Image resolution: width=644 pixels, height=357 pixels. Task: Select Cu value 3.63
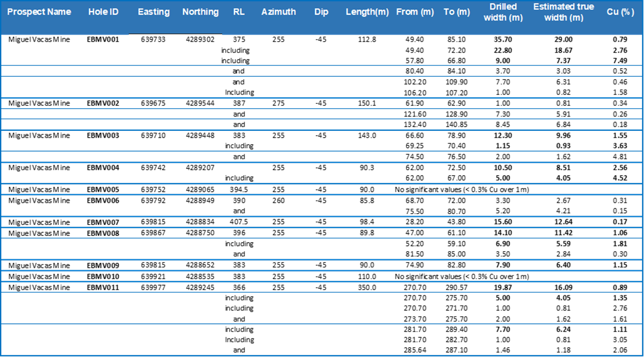620,146
